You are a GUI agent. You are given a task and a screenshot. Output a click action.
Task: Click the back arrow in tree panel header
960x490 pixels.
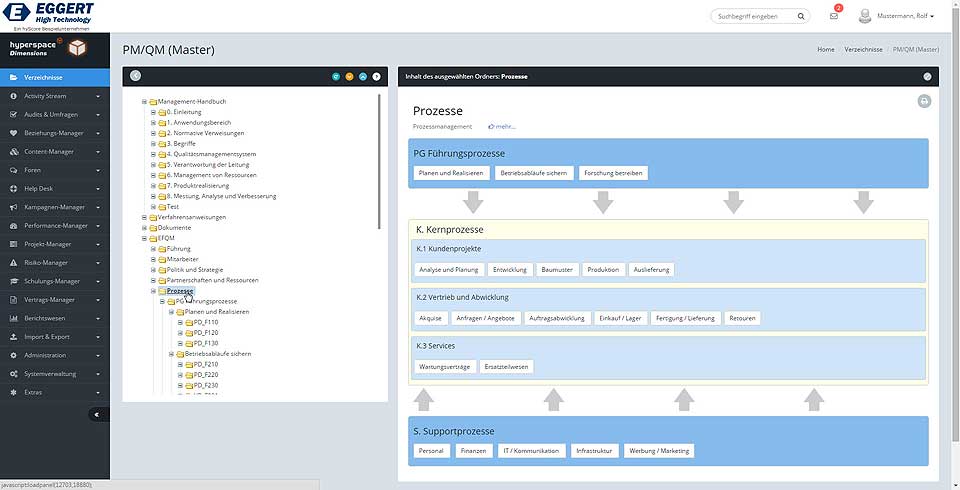point(136,76)
